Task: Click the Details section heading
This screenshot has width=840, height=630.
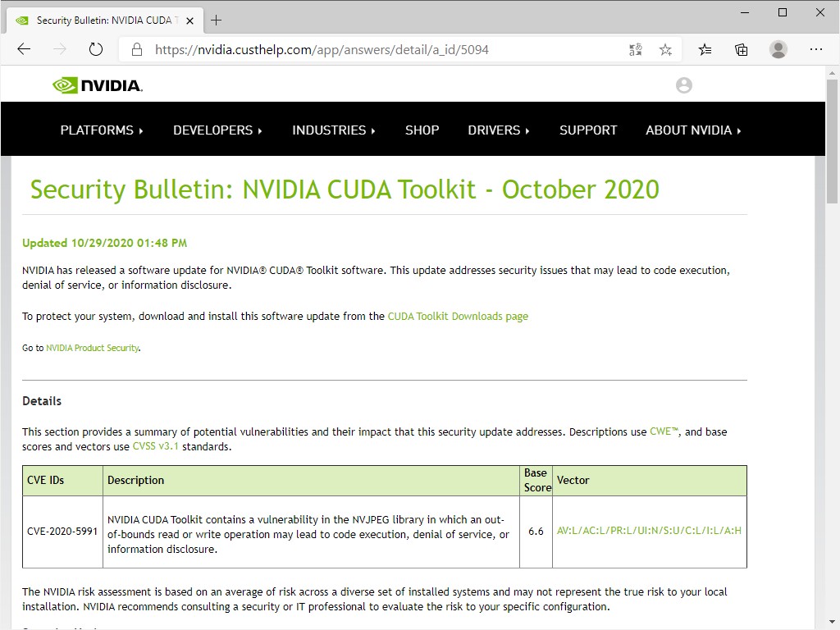Action: pos(42,401)
